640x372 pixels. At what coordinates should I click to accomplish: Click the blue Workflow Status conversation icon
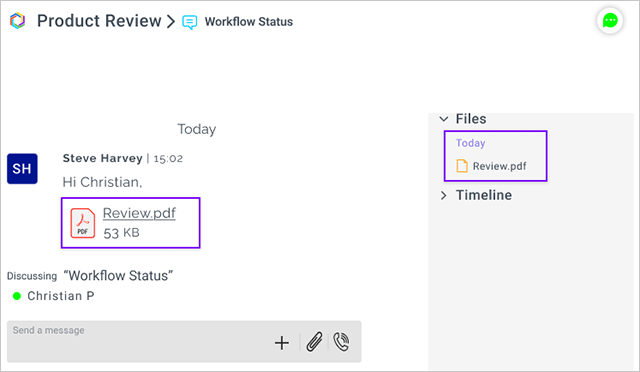point(189,22)
